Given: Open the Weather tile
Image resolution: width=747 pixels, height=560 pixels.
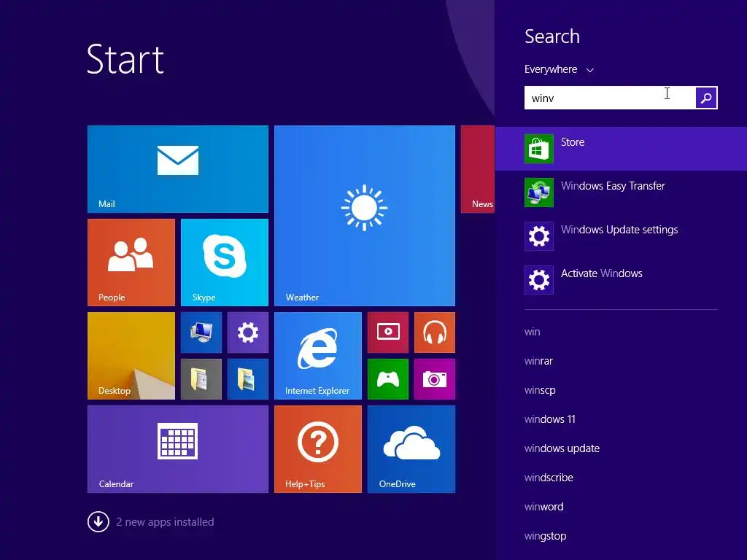Looking at the screenshot, I should pos(365,216).
